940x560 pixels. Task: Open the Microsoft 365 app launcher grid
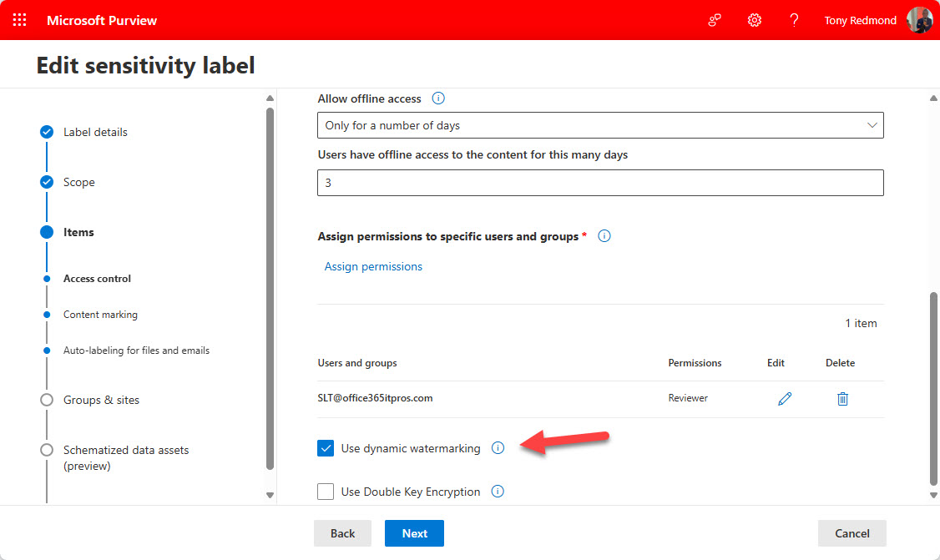(19, 19)
